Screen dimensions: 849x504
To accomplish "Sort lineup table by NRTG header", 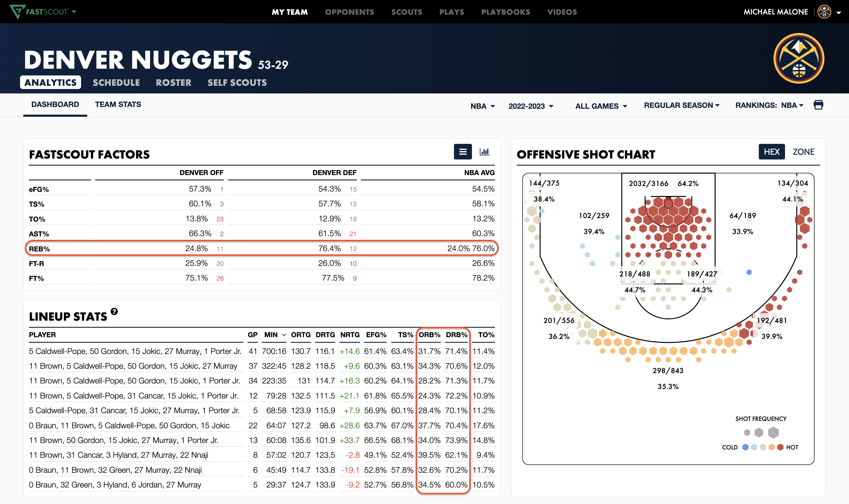I will (350, 335).
